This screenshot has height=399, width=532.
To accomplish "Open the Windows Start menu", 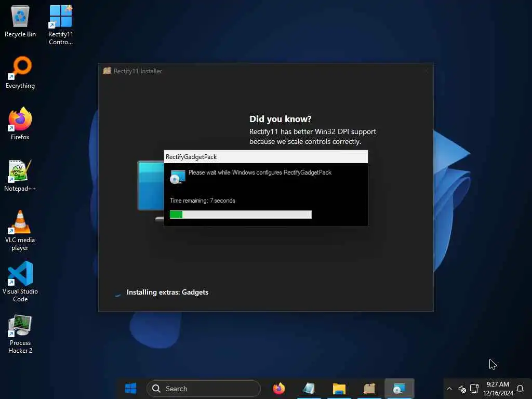I will pos(130,389).
